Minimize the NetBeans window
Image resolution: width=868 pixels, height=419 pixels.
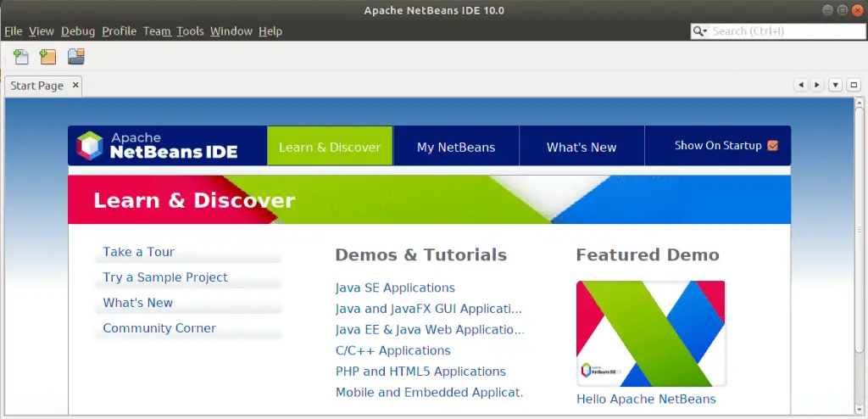[x=828, y=10]
